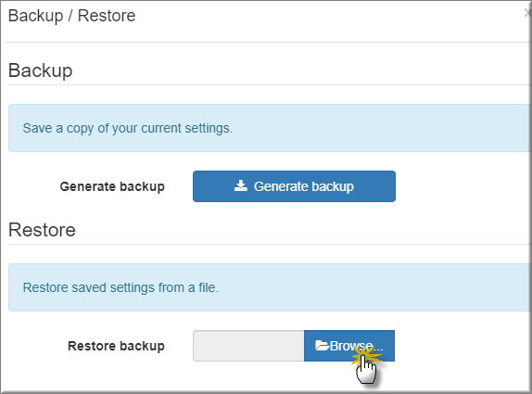
Task: Open the file chooser with Browse... button
Action: coord(349,346)
